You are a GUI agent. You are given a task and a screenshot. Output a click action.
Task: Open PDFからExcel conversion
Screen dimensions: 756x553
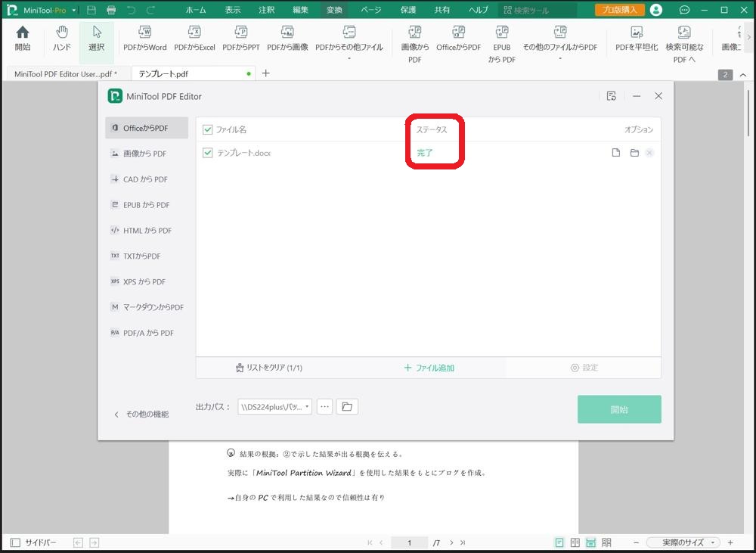(194, 39)
